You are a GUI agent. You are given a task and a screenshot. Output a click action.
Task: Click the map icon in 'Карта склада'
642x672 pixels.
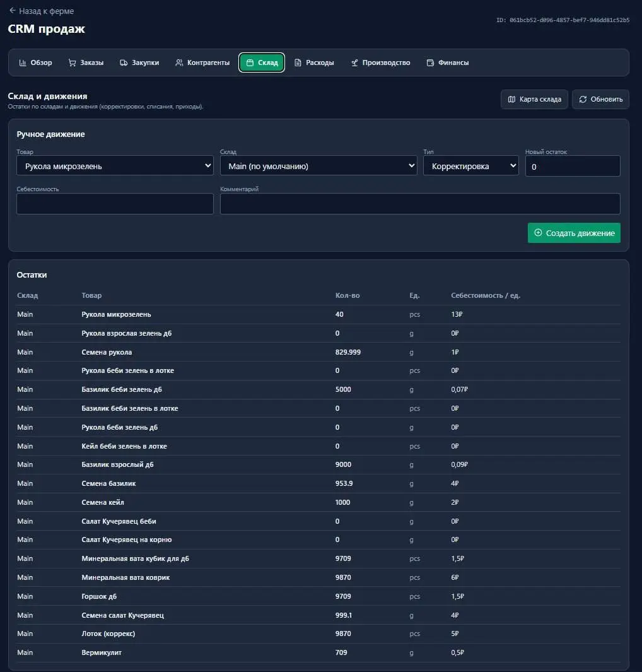pyautogui.click(x=512, y=99)
